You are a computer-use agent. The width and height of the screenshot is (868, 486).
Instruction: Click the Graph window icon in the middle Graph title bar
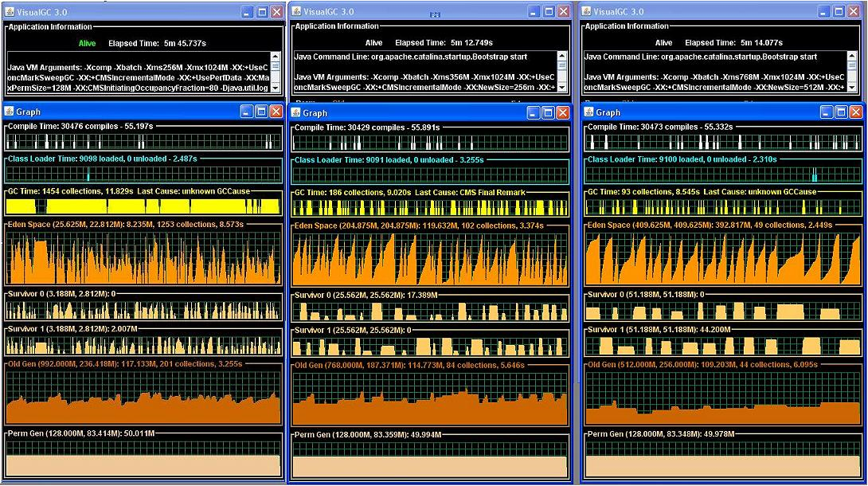296,112
